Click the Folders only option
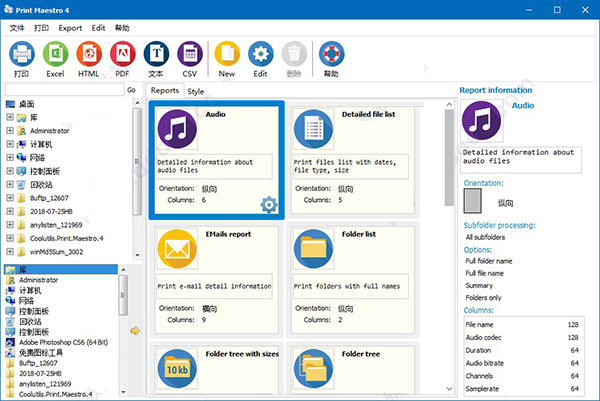Viewport: 600px width, 401px height. point(483,298)
